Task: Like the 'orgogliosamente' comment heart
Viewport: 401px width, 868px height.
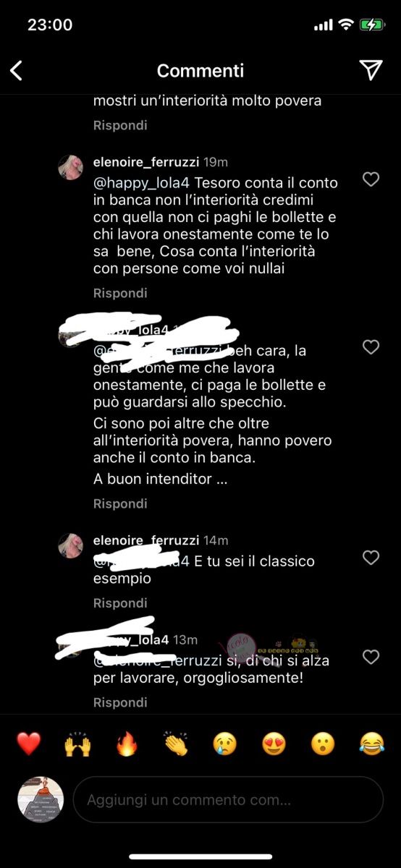Action: tap(371, 657)
